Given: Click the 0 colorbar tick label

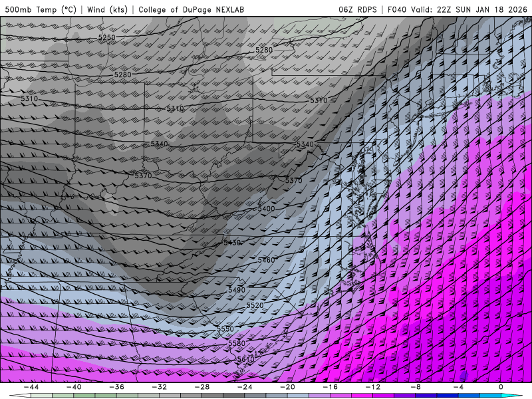Looking at the screenshot, I should pyautogui.click(x=501, y=387).
